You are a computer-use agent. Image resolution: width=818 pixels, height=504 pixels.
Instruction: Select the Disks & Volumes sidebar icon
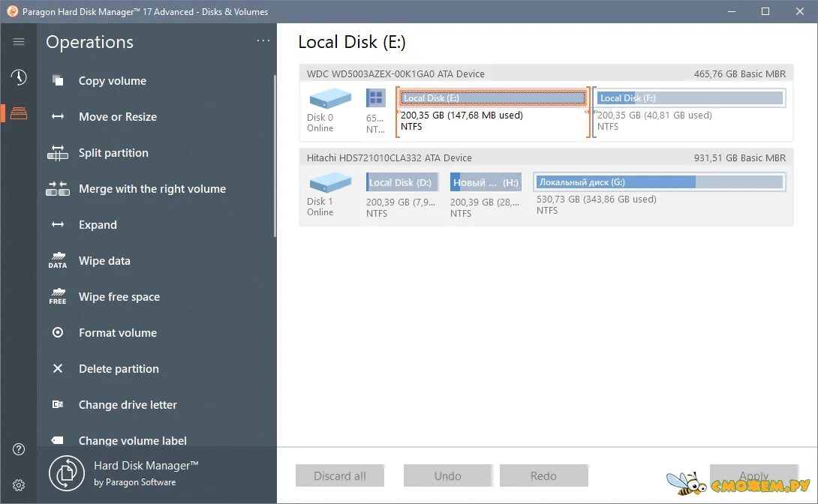pyautogui.click(x=19, y=113)
